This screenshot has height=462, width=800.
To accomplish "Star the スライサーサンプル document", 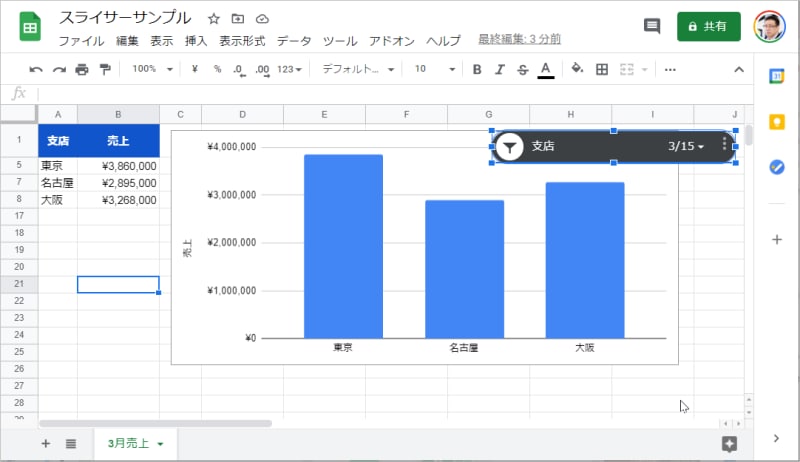I will pos(214,19).
